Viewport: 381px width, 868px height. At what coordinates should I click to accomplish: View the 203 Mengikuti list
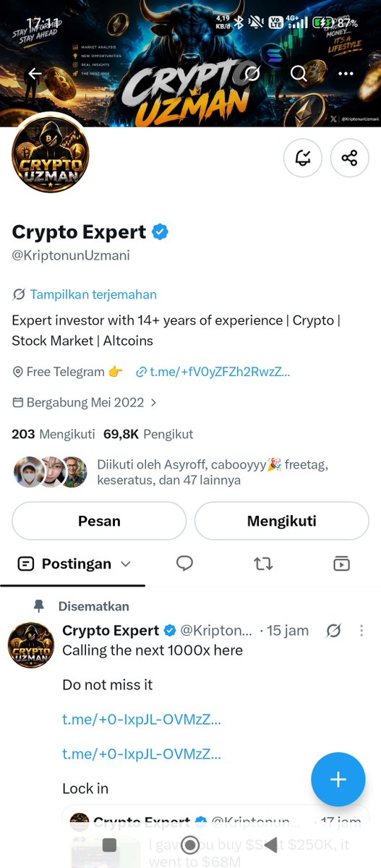click(x=53, y=434)
